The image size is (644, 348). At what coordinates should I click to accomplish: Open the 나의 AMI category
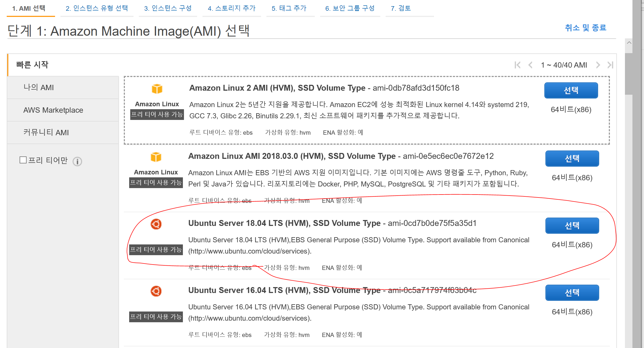39,87
